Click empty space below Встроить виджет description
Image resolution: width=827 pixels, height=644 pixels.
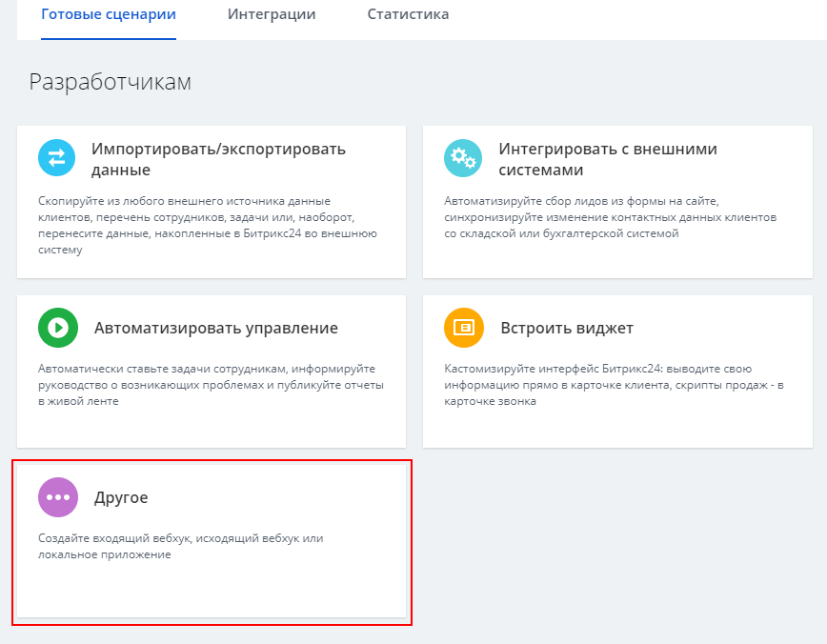point(617,427)
